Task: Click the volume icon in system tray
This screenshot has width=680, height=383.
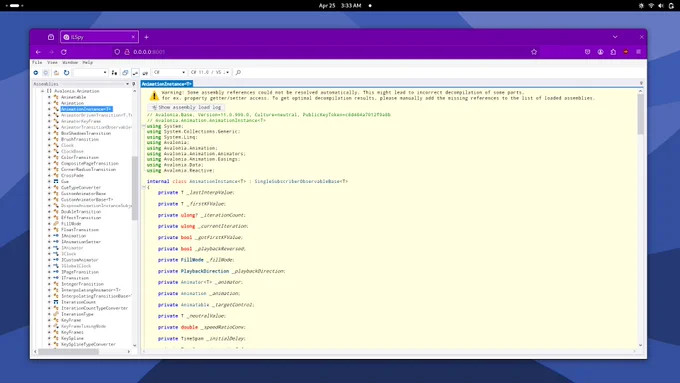Action: tap(660, 6)
